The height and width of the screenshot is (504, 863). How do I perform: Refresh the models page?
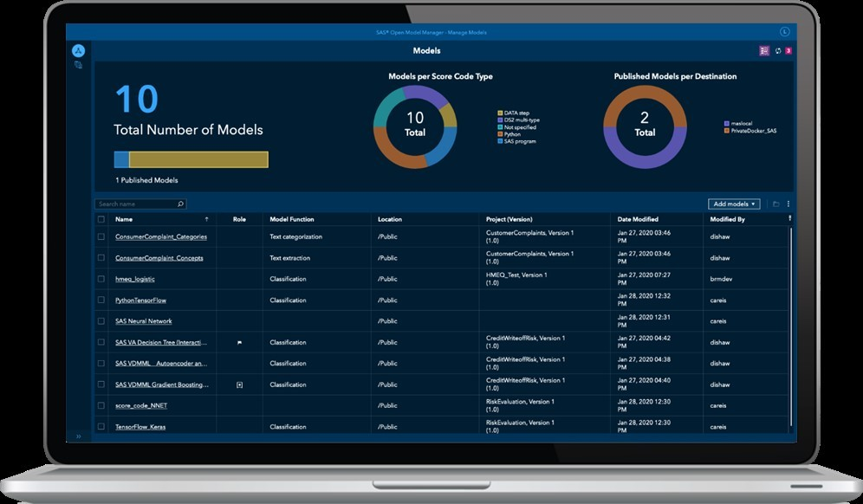(x=778, y=50)
